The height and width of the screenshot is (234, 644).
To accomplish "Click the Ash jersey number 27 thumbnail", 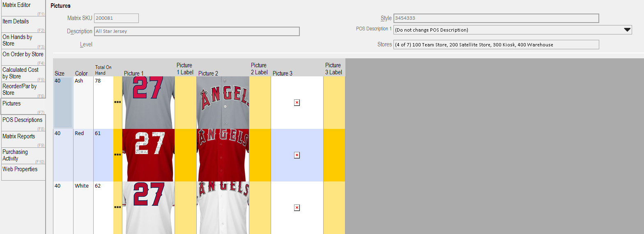I will pyautogui.click(x=148, y=103).
